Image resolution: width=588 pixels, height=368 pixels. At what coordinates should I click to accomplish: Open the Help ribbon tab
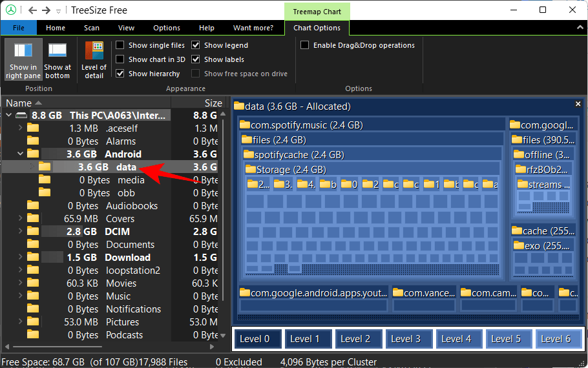206,28
